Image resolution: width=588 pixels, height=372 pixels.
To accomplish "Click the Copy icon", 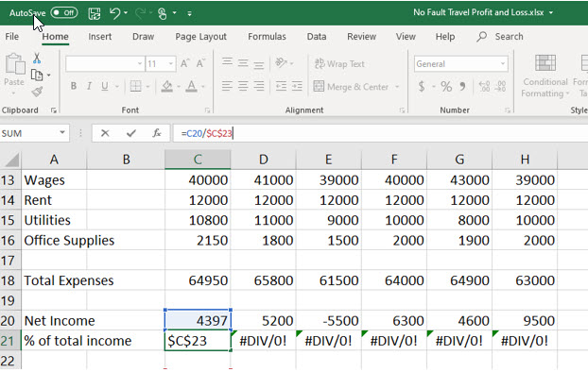I will [36, 75].
